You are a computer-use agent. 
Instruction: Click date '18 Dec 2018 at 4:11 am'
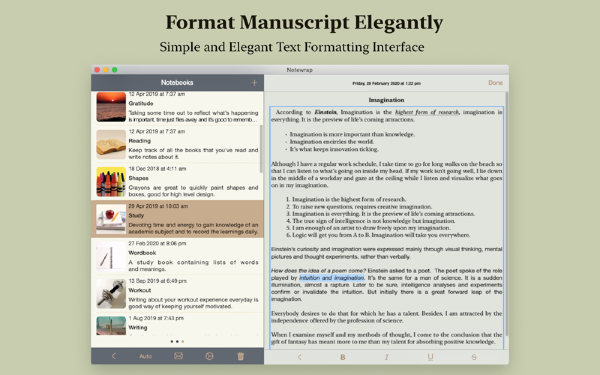point(157,169)
